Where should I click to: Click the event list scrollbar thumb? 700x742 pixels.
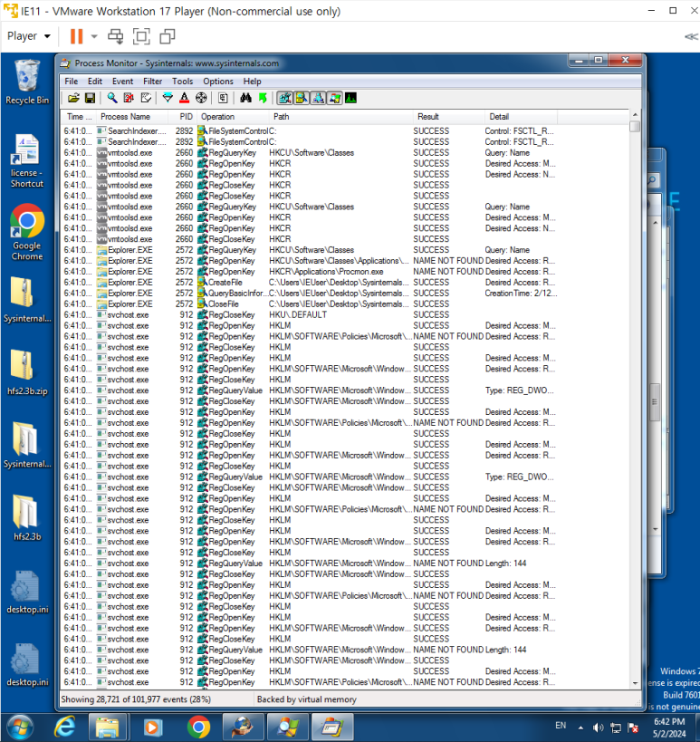point(635,126)
